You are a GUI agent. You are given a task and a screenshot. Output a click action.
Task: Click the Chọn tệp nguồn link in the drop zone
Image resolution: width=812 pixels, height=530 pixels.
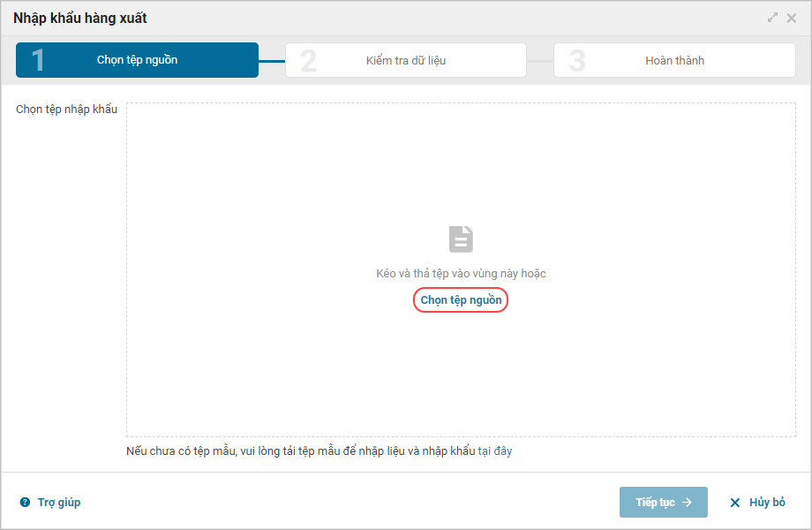point(461,300)
